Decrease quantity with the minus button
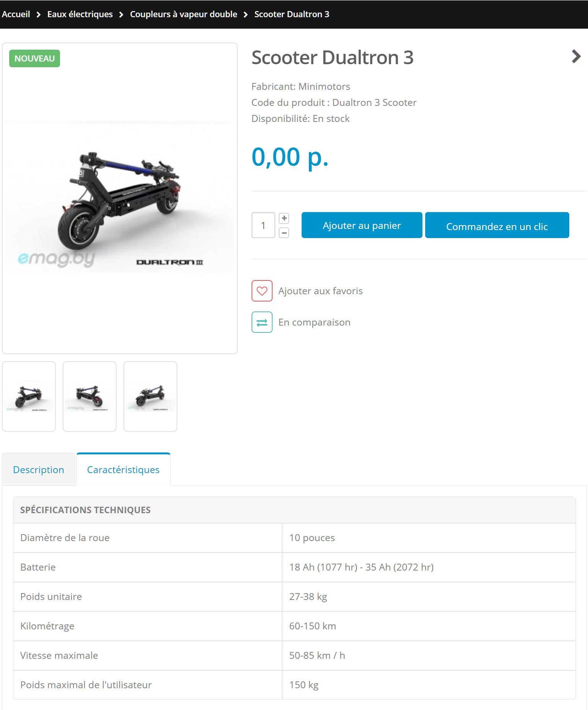Screen dimensions: 588x710 point(284,232)
